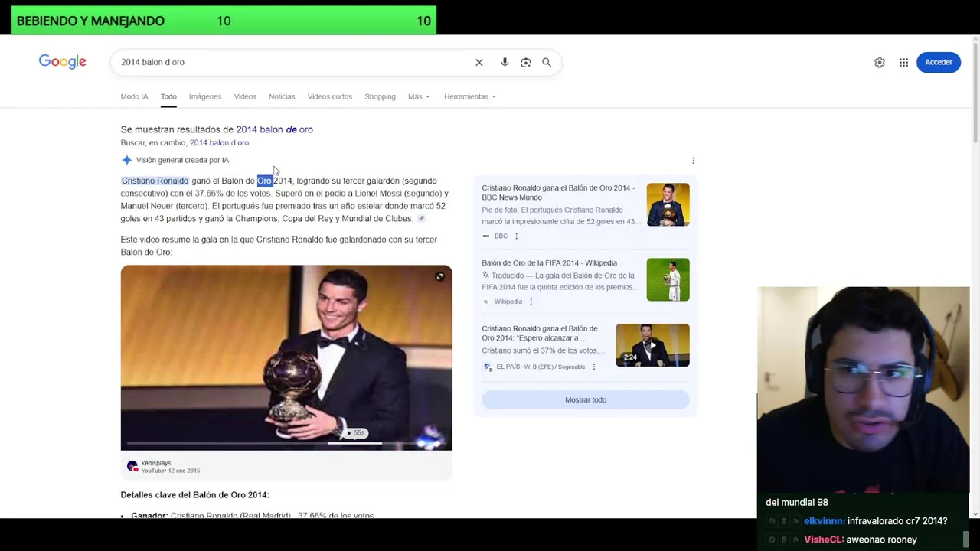Click the Mostrar todo button
This screenshot has height=551, width=980.
[x=586, y=399]
